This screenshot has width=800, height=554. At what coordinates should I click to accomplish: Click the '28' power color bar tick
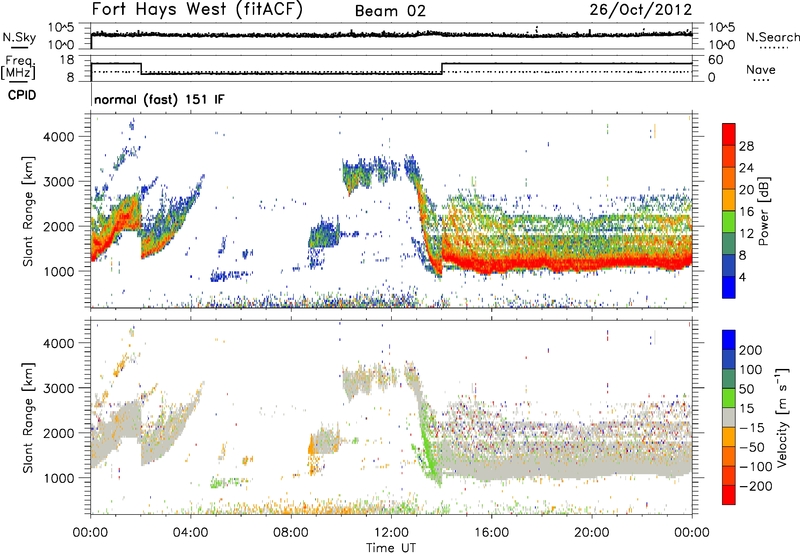point(746,146)
